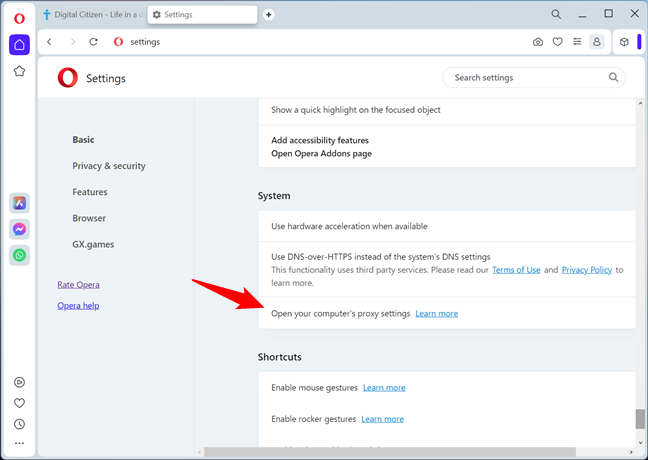Screen dimensions: 648x460
Task: Click the search magnifier in Search settings
Action: [x=613, y=77]
